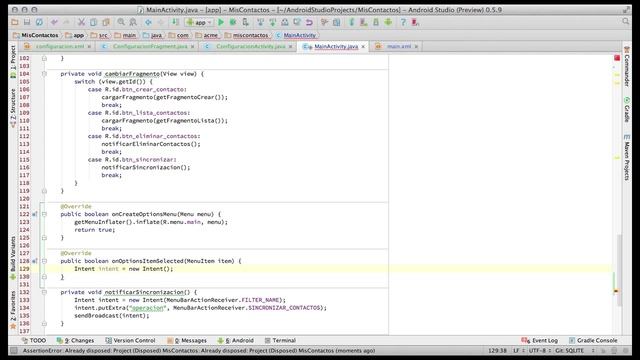Open the Gradle Console
The image size is (640, 360).
593,340
